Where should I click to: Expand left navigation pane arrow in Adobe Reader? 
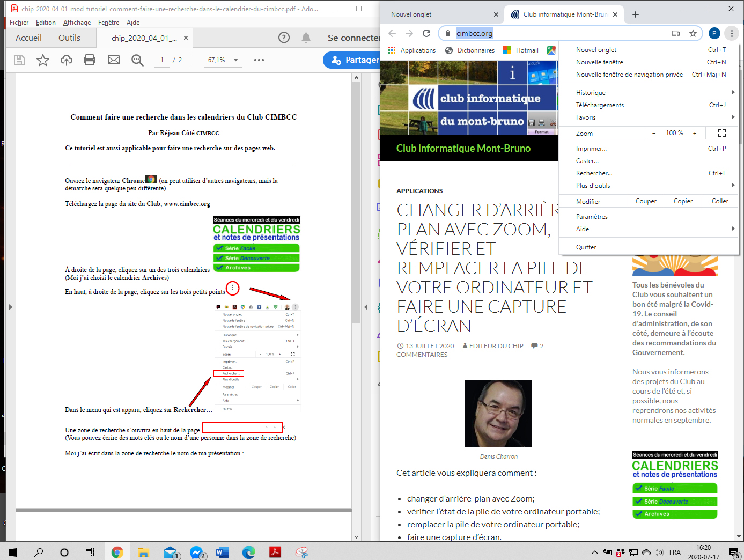[x=10, y=307]
